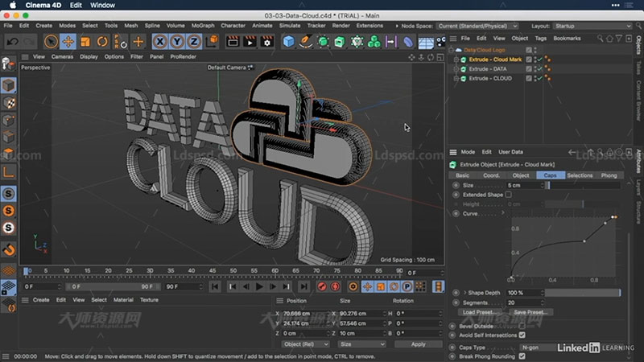Viewport: 644px width, 362px height.
Task: Open the Extensions menu
Action: 369,26
